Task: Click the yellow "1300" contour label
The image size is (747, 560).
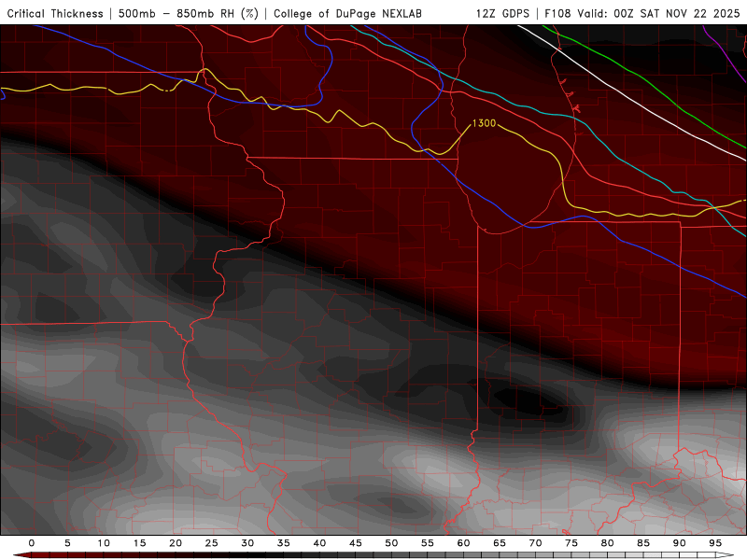Action: 484,123
